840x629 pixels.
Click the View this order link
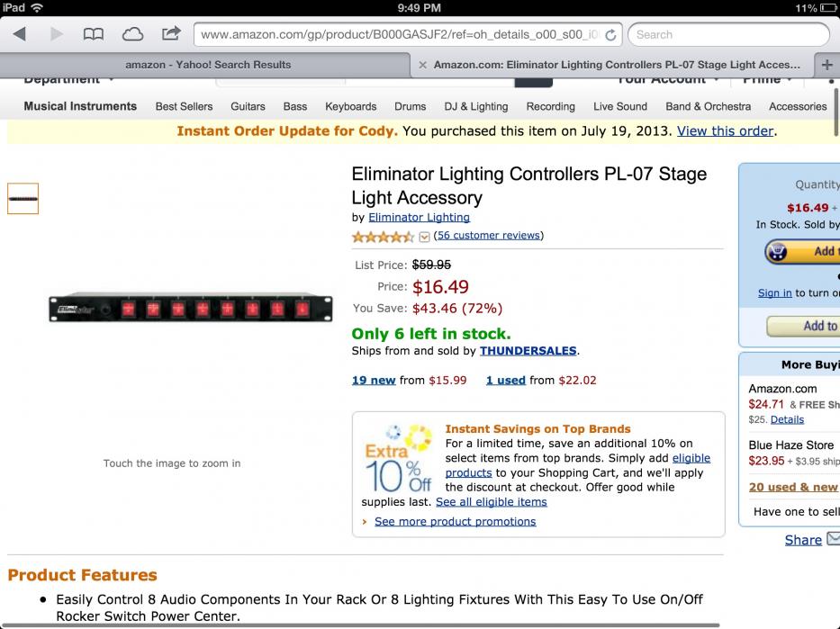coord(725,131)
